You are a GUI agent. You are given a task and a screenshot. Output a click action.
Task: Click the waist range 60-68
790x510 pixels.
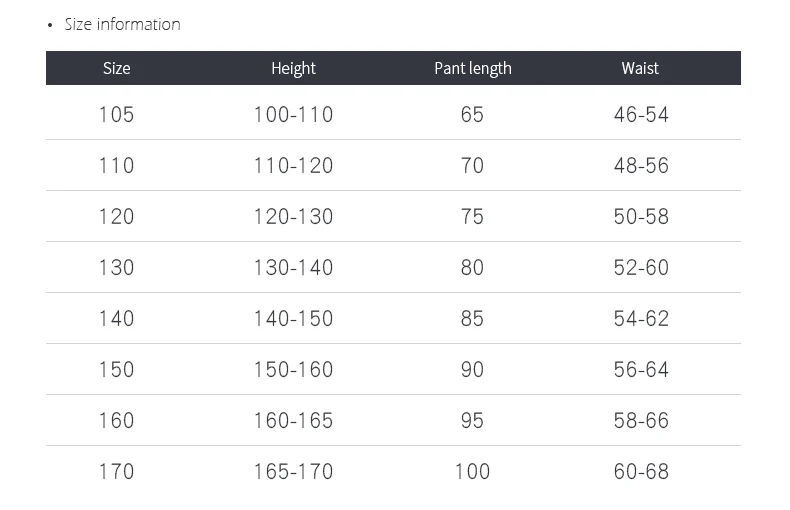click(641, 472)
